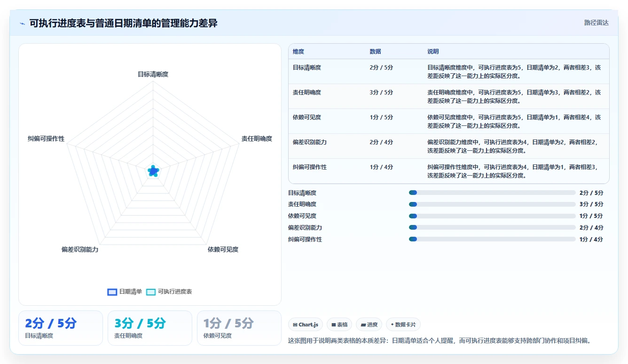Click the radar data points at chart center

[153, 171]
